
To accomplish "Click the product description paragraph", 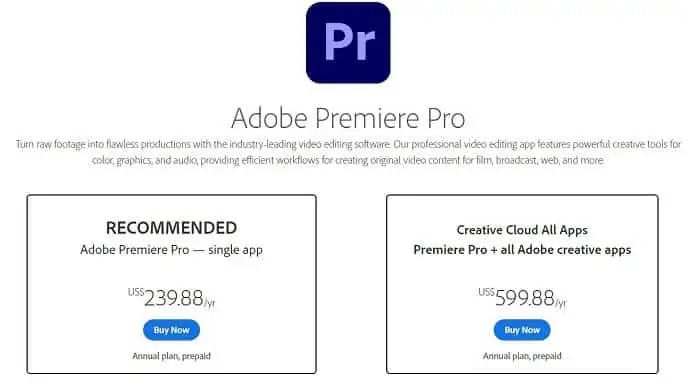I will tap(348, 152).
